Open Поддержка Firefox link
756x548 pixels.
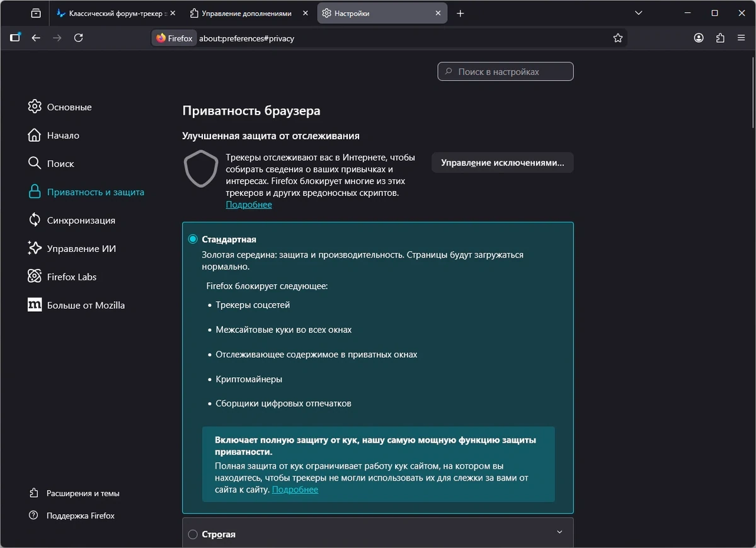tap(72, 515)
